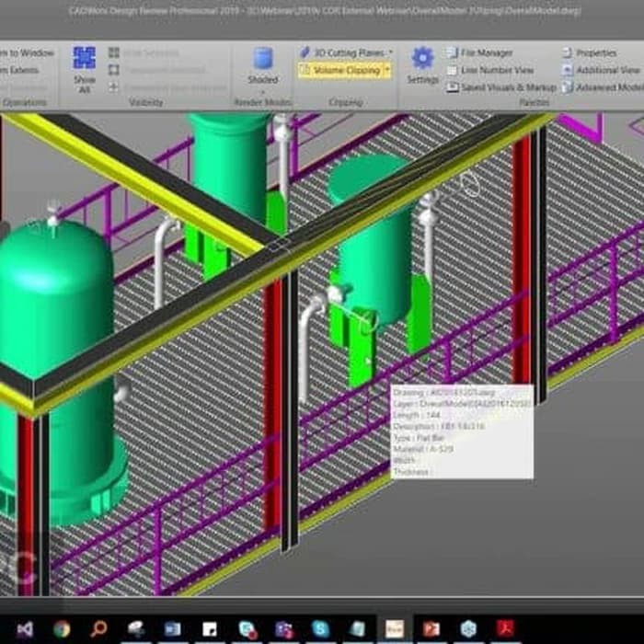
Task: Expand the Shaded render mode dropdown arrow
Action: click(x=263, y=91)
